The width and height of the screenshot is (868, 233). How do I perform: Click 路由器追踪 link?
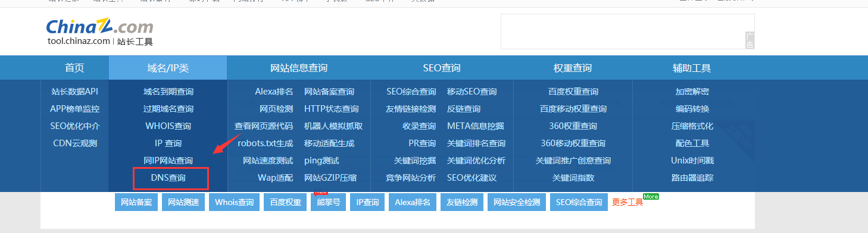[x=692, y=178]
